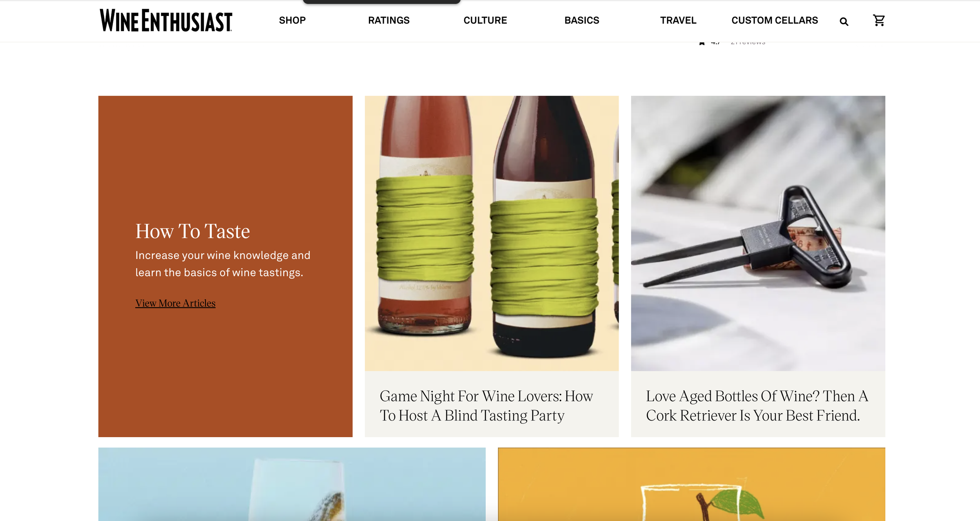Open the SHOP menu
Viewport: 980px width, 521px height.
click(292, 20)
